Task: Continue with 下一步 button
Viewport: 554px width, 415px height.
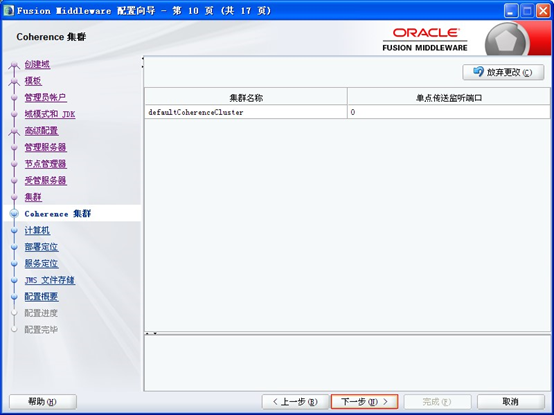Action: pyautogui.click(x=364, y=402)
